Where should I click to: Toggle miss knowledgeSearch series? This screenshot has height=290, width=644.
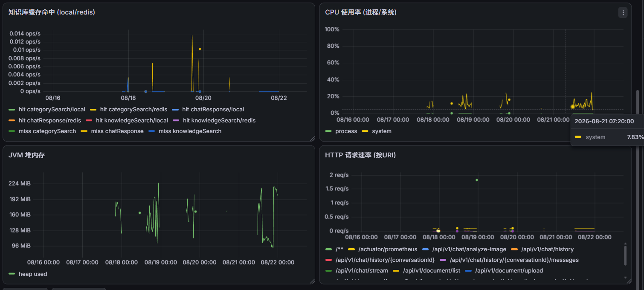click(x=190, y=131)
